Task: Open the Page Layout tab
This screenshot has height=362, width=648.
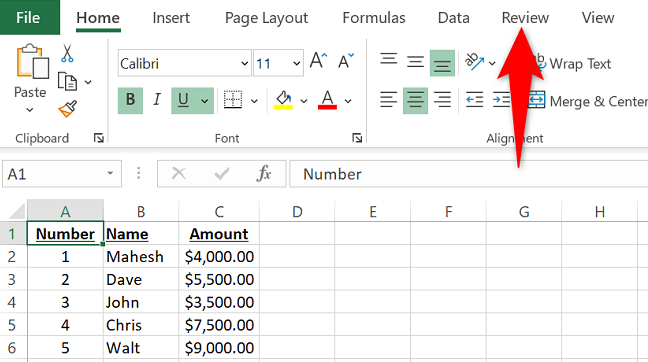Action: [266, 18]
